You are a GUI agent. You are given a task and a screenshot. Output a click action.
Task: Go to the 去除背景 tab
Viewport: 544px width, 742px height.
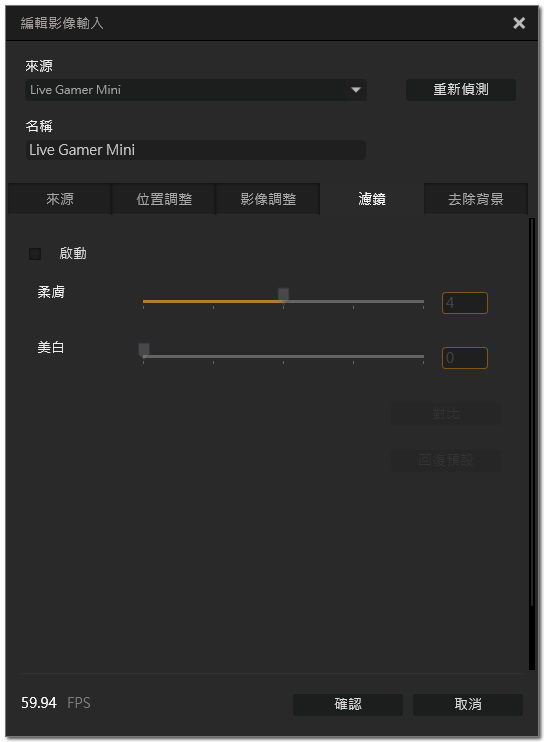pyautogui.click(x=476, y=199)
